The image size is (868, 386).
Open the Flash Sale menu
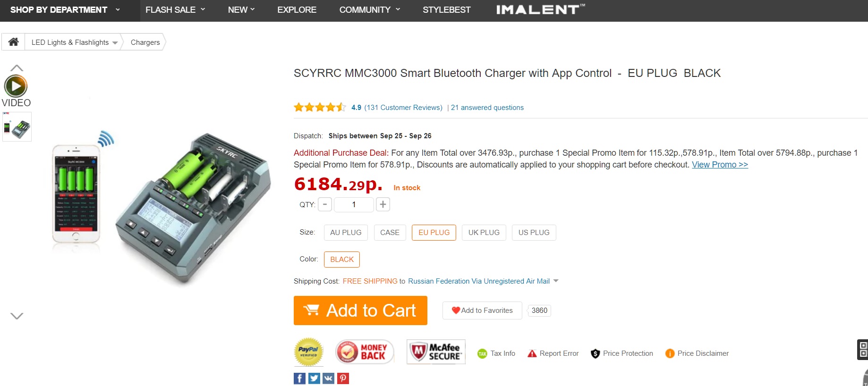(x=175, y=10)
